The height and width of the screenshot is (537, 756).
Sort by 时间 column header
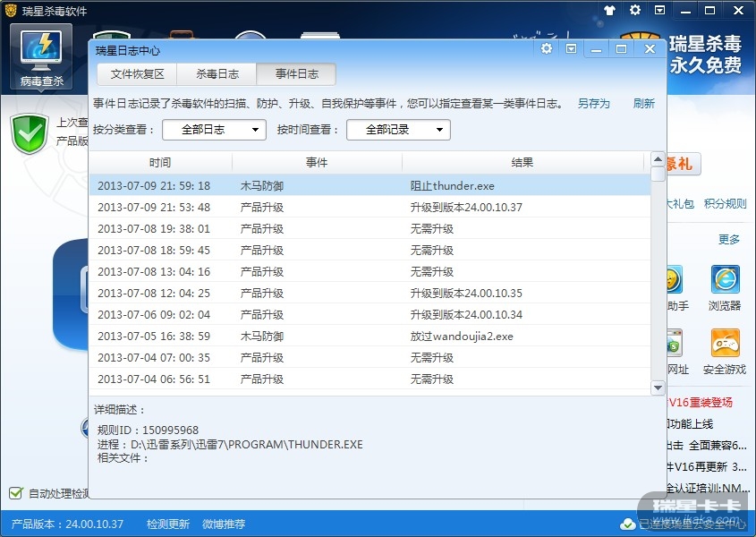[160, 163]
